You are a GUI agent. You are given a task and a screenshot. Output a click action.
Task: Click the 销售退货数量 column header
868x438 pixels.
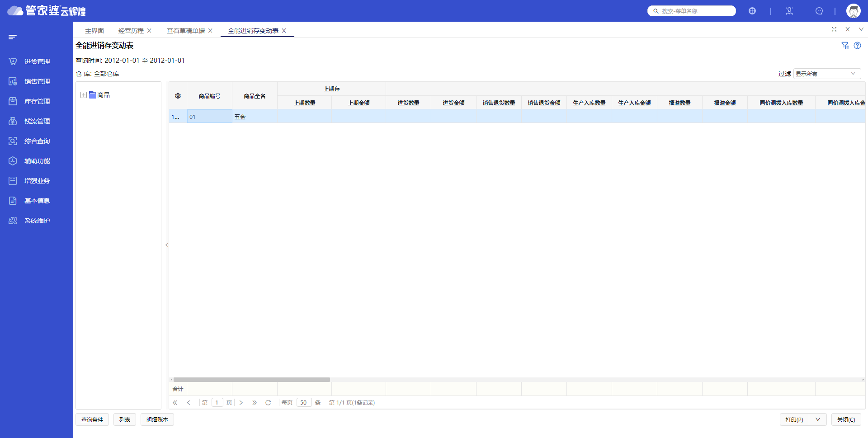(499, 103)
